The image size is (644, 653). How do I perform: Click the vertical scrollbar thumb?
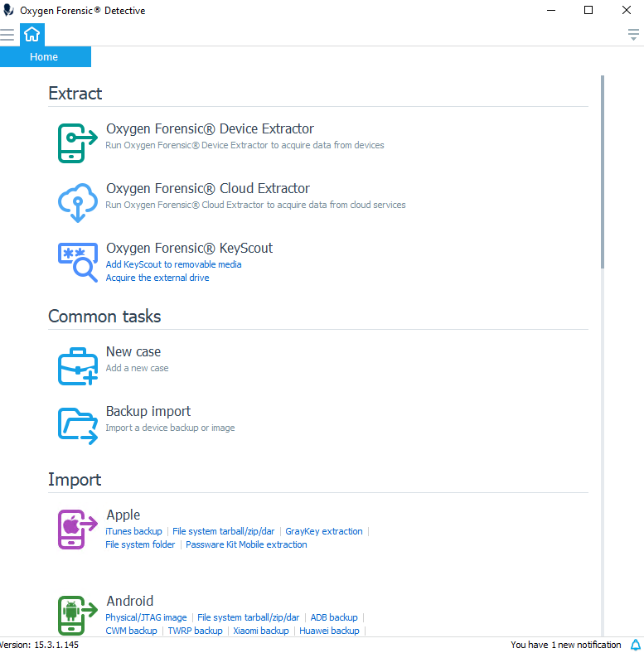pos(603,172)
